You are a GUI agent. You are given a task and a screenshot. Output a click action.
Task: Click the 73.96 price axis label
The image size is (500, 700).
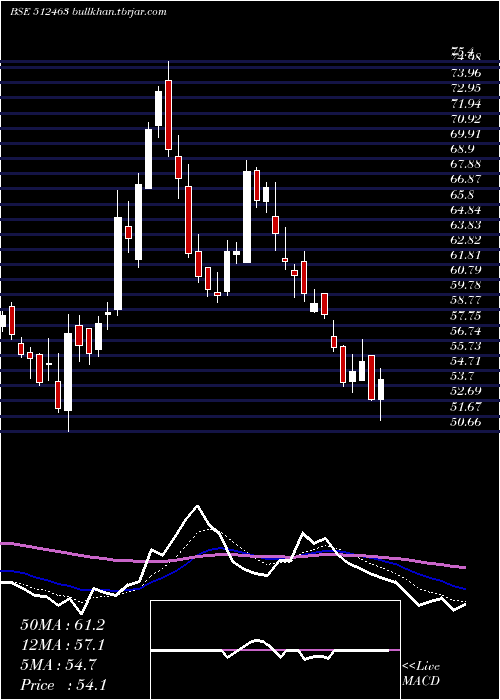[x=466, y=72]
